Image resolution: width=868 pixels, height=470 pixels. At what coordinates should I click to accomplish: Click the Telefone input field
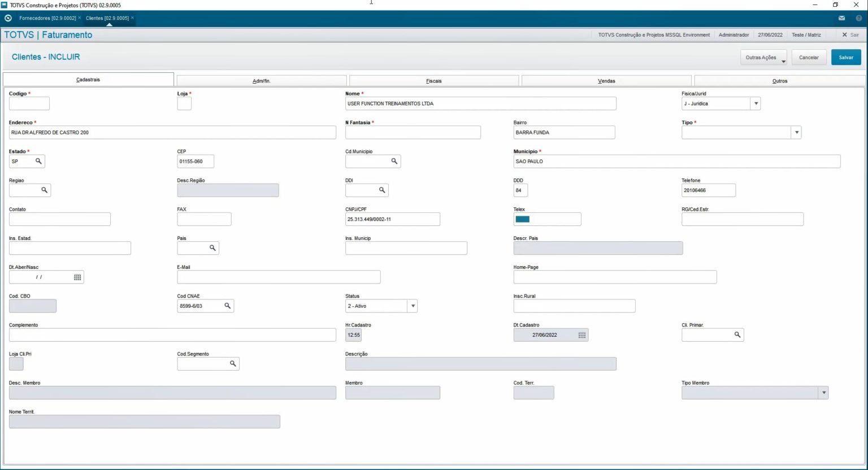tap(709, 190)
